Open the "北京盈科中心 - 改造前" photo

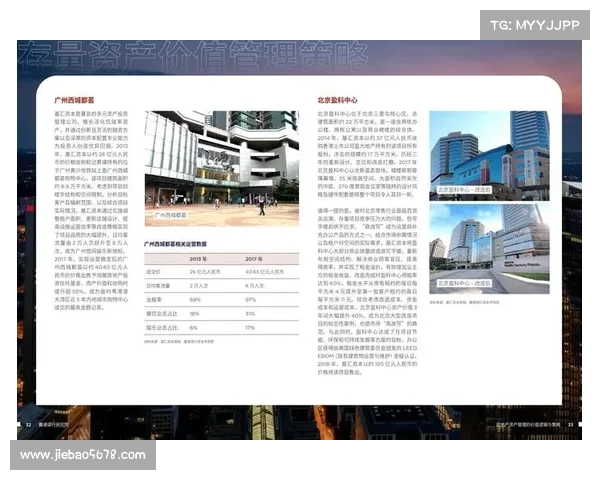point(489,156)
